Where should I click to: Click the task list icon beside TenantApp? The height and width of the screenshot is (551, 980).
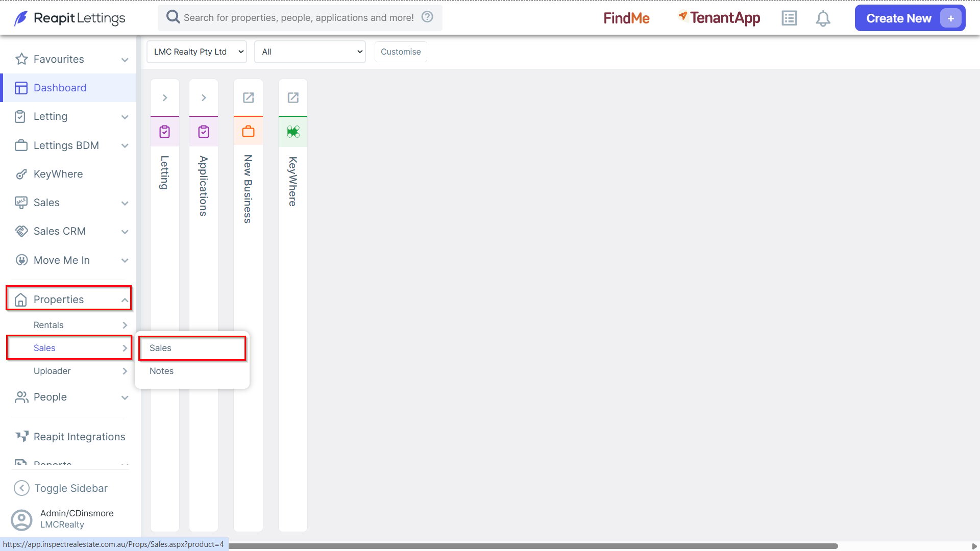[789, 18]
